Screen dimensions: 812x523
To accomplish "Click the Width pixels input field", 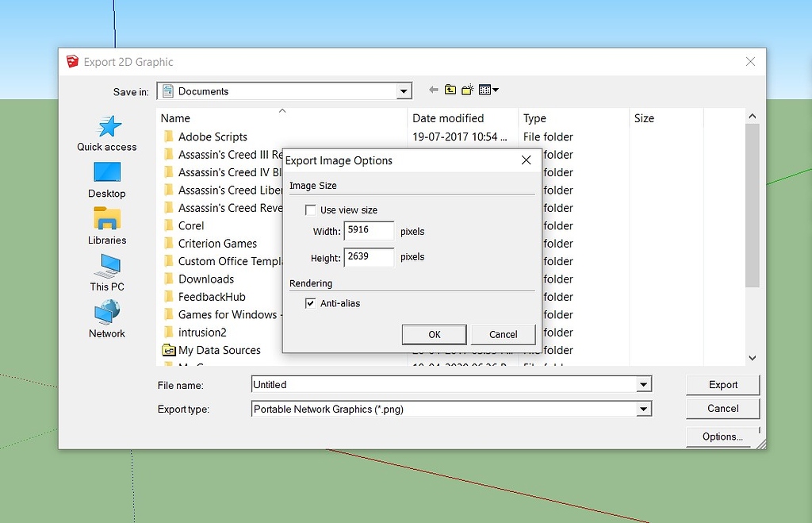I will [x=369, y=230].
